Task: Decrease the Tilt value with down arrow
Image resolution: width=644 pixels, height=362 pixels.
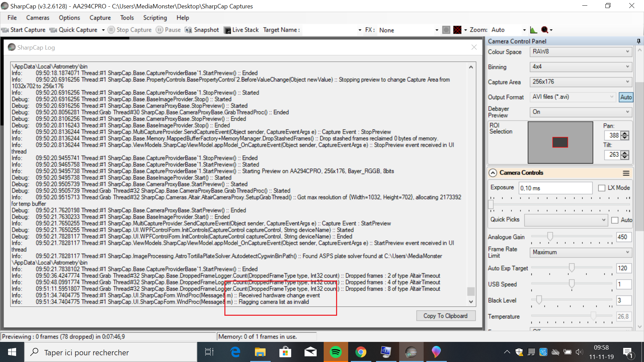Action: pos(625,157)
